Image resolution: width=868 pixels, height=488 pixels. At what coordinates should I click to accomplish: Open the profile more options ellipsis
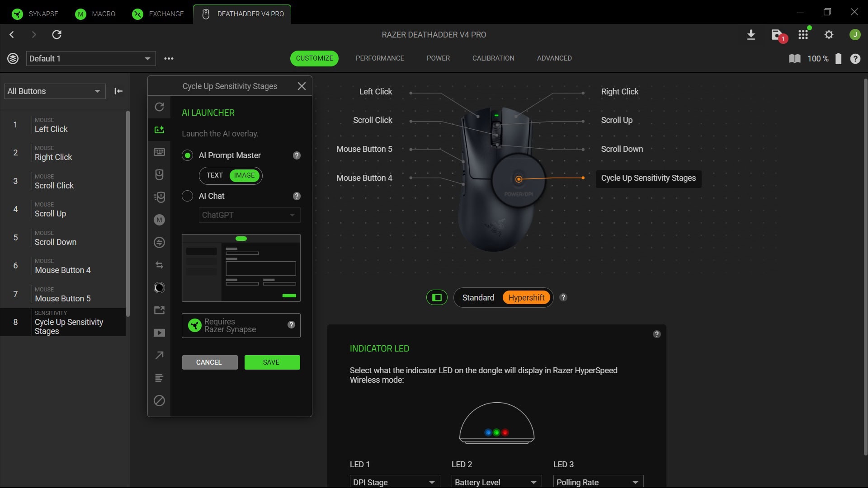169,59
